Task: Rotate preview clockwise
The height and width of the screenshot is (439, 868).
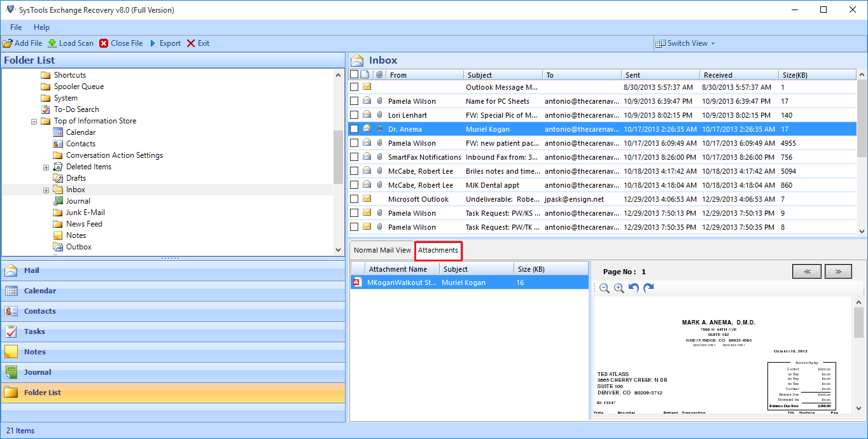Action: (x=648, y=288)
